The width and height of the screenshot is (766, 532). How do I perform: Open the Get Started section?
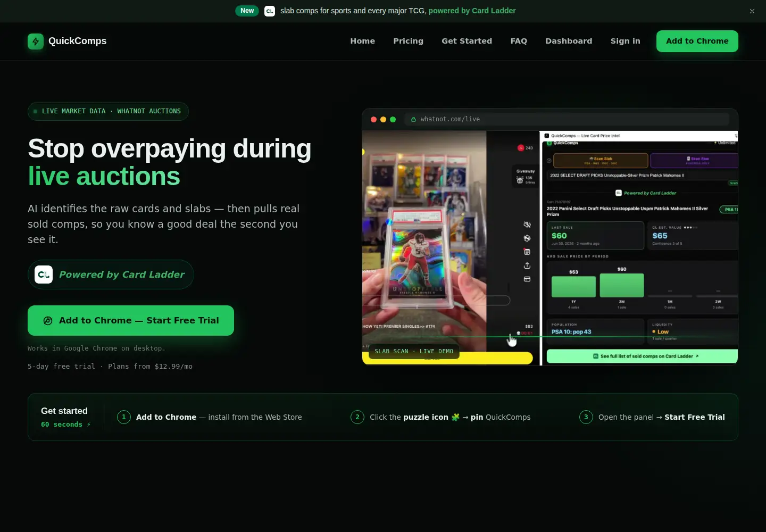click(x=467, y=41)
